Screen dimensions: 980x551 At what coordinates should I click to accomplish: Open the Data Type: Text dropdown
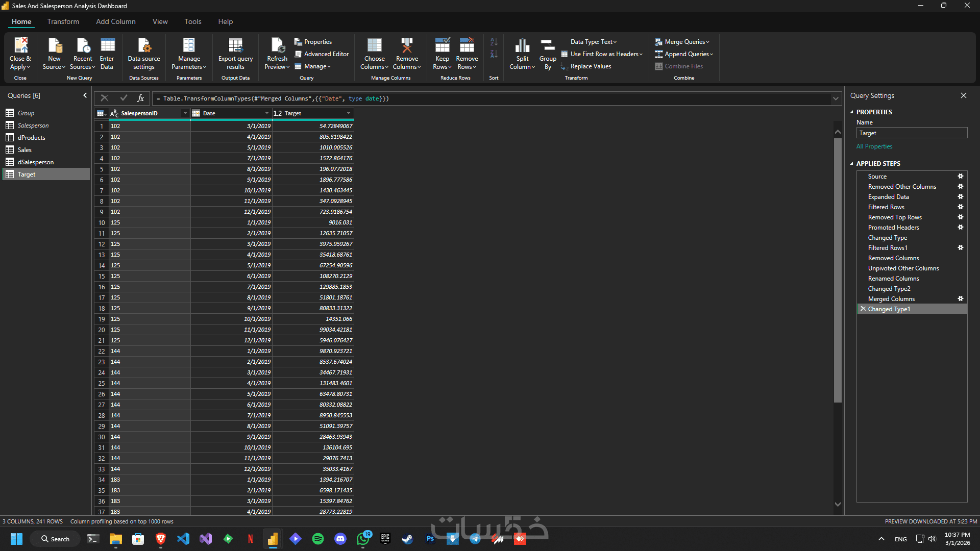tap(594, 42)
